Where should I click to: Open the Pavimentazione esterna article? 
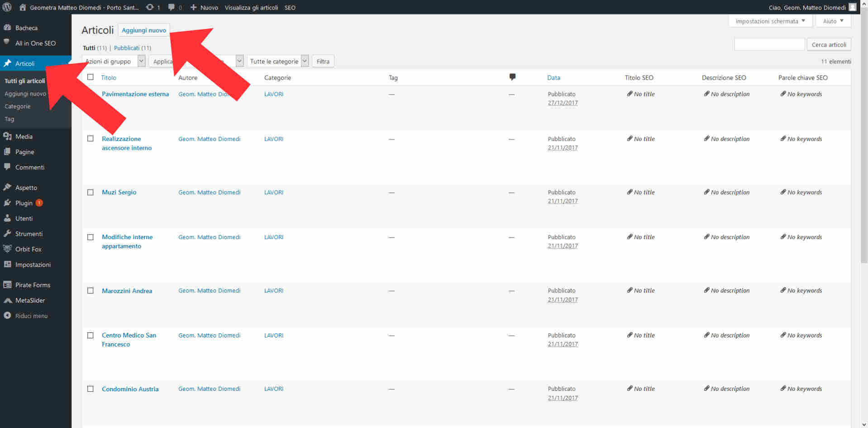[135, 94]
